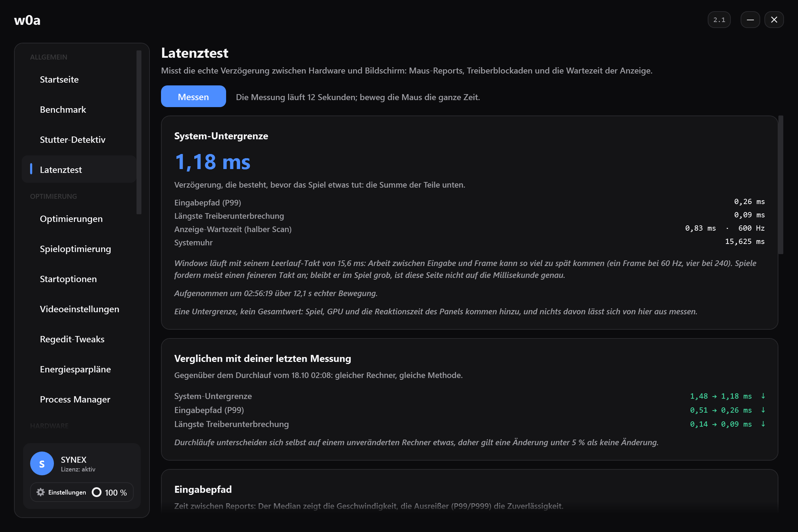Click the 1,18 ms headline value
This screenshot has height=532, width=798.
(212, 162)
